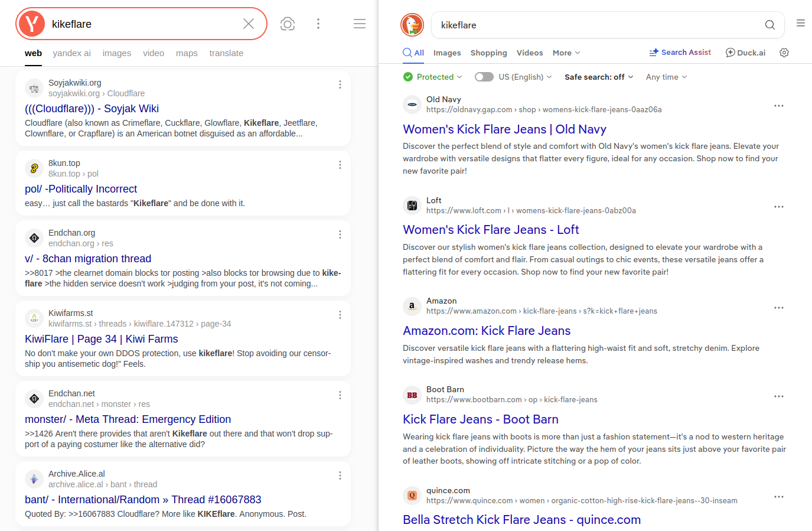Open options for Endchan.org result
Image resolution: width=812 pixels, height=531 pixels.
point(340,234)
